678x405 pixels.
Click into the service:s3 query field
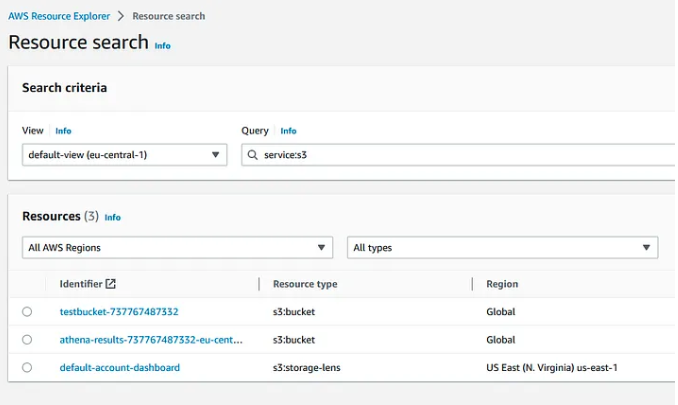[458, 155]
